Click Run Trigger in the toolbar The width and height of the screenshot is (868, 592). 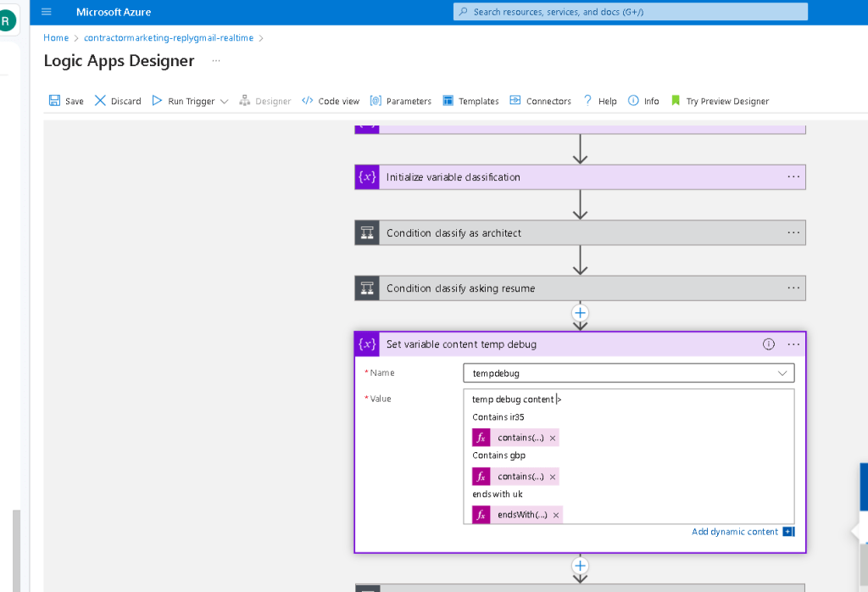coord(184,101)
